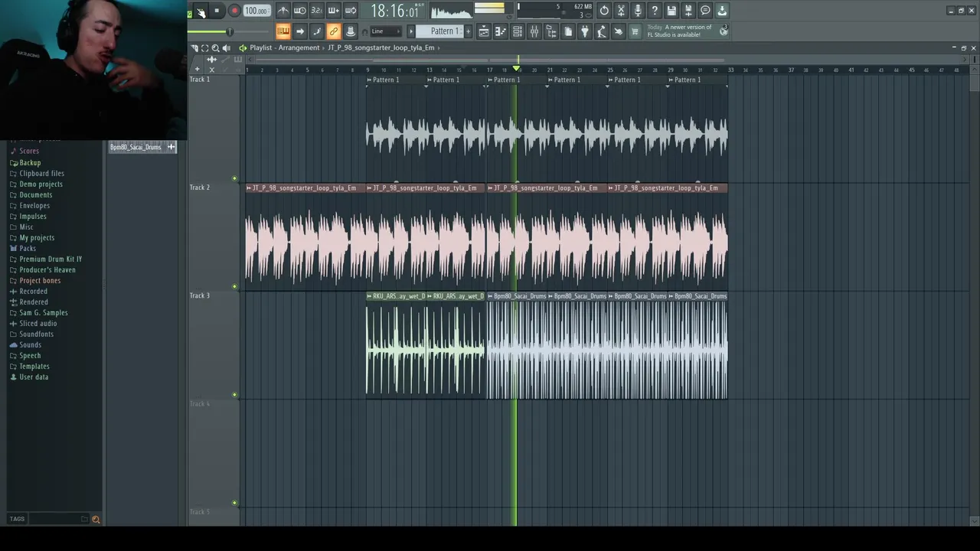980x551 pixels.
Task: Click the browser search magnifier icon
Action: coord(96,519)
